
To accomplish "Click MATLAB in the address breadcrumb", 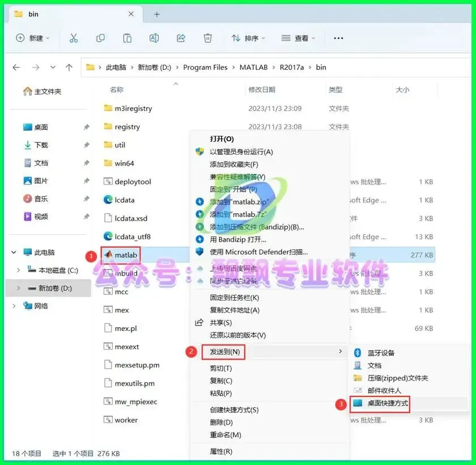I will click(x=253, y=67).
